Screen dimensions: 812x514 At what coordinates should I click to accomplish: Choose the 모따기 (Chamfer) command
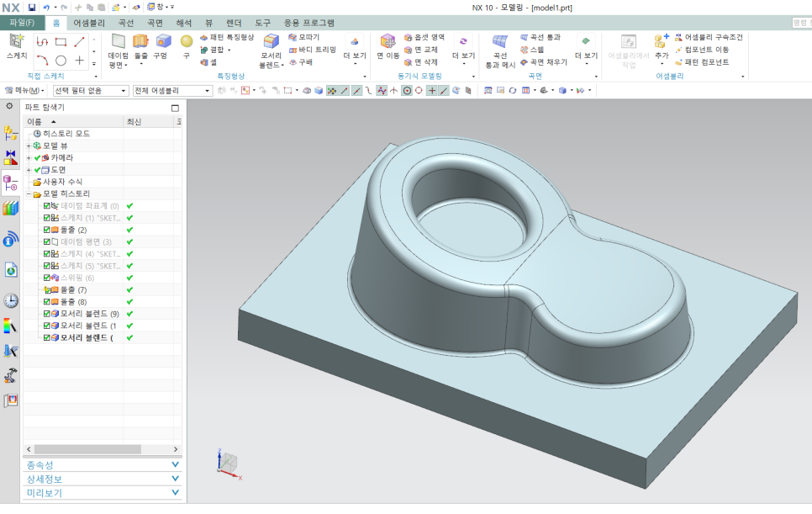click(304, 37)
